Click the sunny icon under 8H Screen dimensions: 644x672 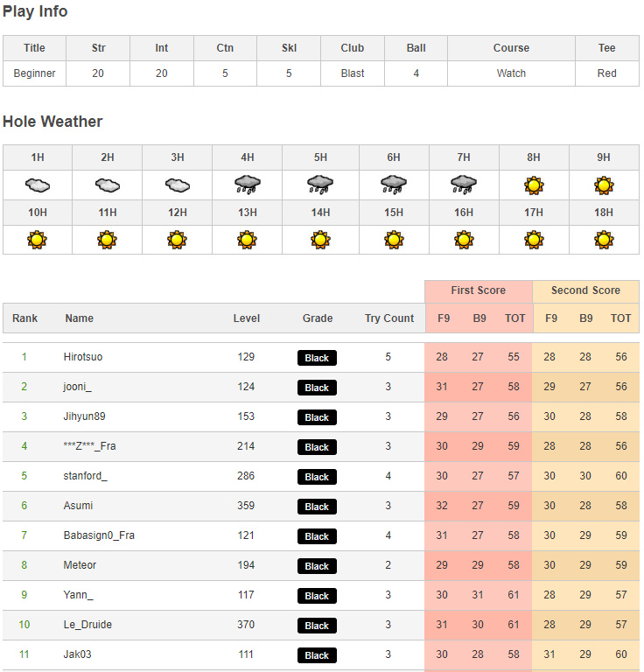click(x=534, y=185)
